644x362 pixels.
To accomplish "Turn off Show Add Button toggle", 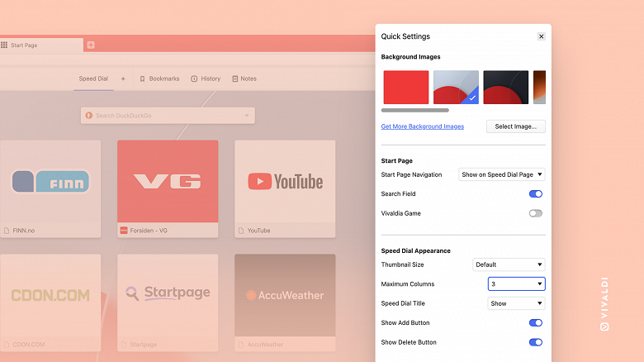I will 536,323.
